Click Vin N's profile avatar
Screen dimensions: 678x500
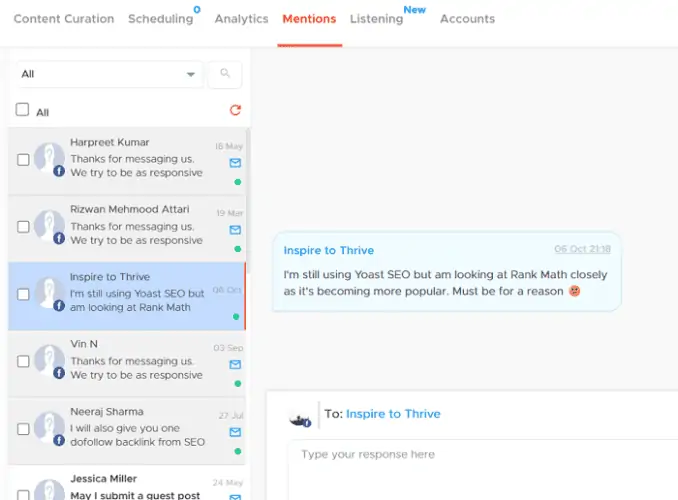49,361
